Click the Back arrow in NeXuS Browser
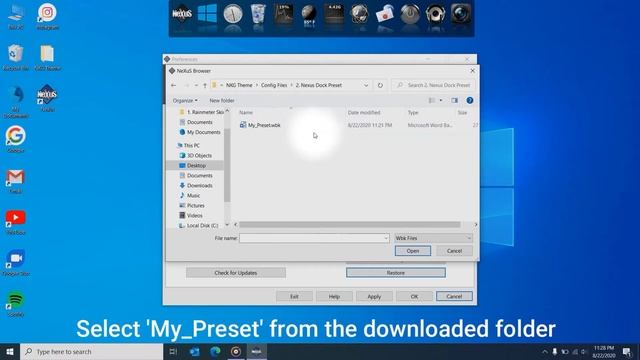The width and height of the screenshot is (640, 360). 173,85
